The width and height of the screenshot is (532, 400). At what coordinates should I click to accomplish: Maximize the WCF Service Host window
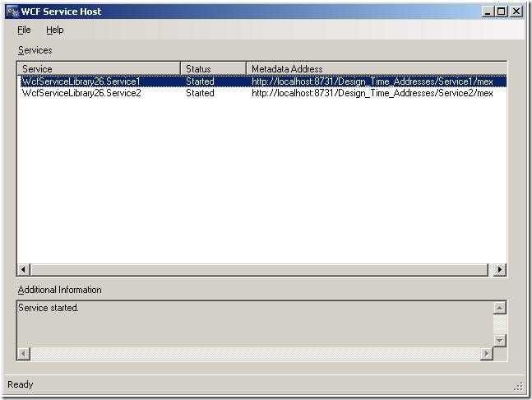click(501, 12)
